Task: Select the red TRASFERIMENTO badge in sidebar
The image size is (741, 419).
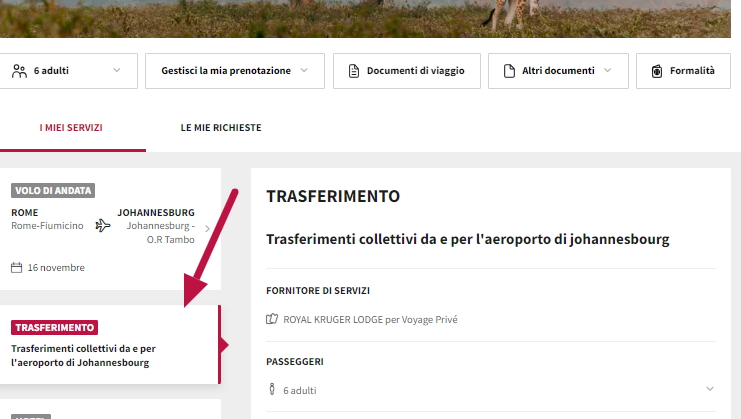Action: point(54,327)
